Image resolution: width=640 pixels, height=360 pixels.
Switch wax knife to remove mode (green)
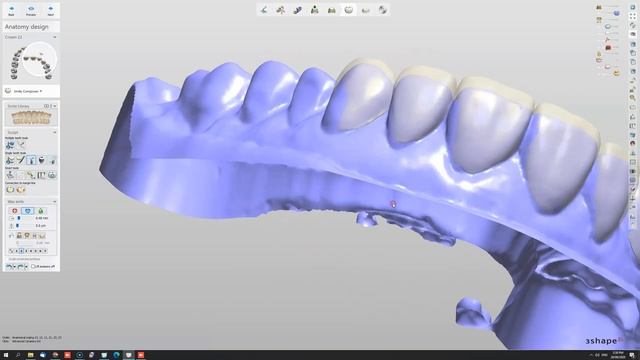pyautogui.click(x=40, y=211)
